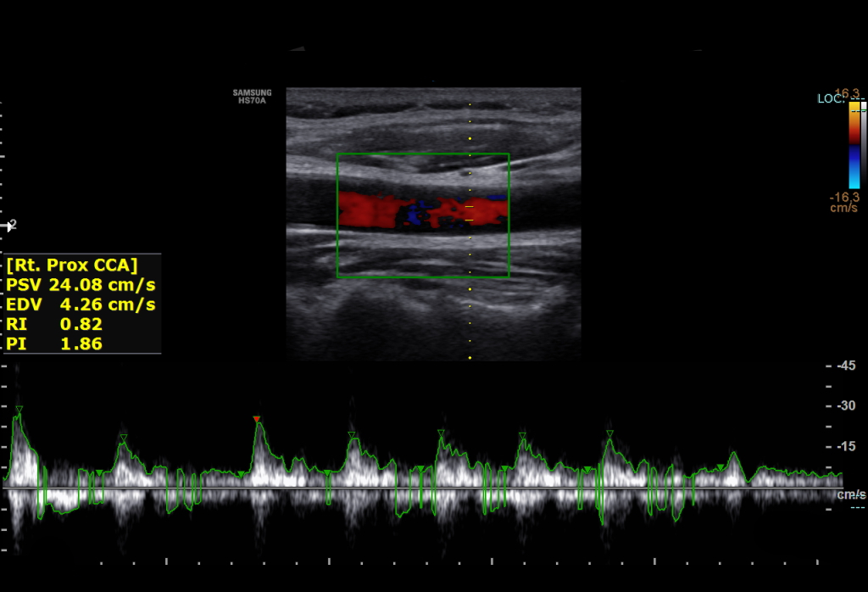Image resolution: width=868 pixels, height=592 pixels.
Task: Click the LOC label near the color bar
Action: click(x=828, y=99)
